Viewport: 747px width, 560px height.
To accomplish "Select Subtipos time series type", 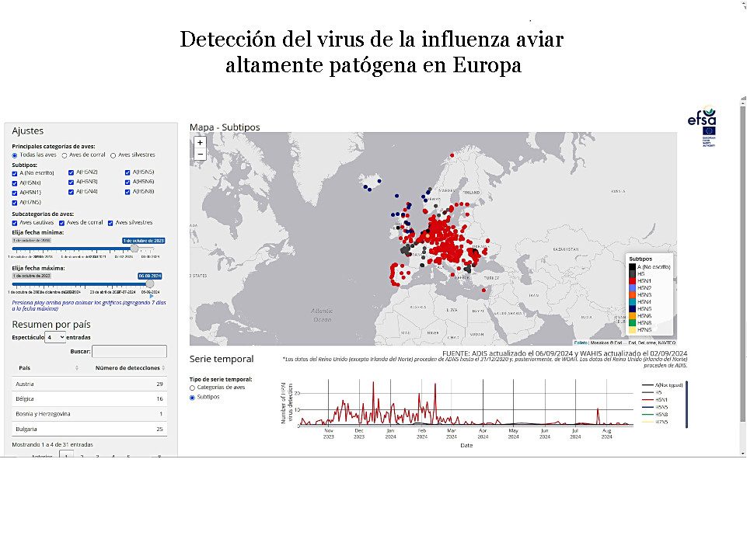I will point(193,398).
